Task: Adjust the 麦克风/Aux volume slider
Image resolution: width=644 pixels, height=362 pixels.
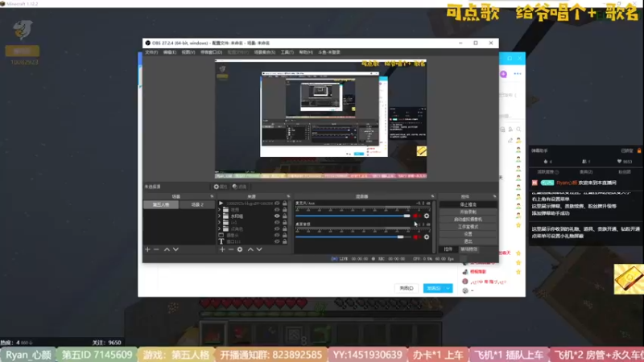Action: coord(353,216)
